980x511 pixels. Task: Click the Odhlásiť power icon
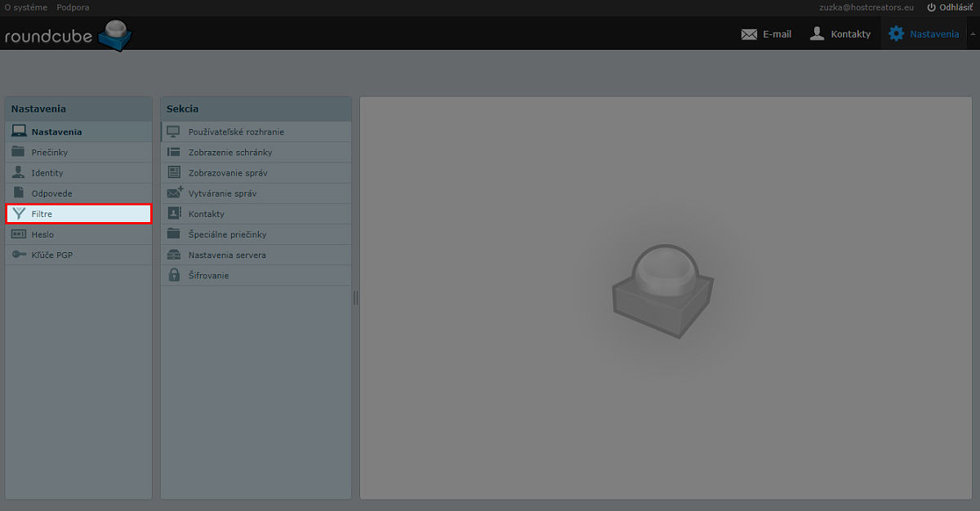[x=931, y=7]
